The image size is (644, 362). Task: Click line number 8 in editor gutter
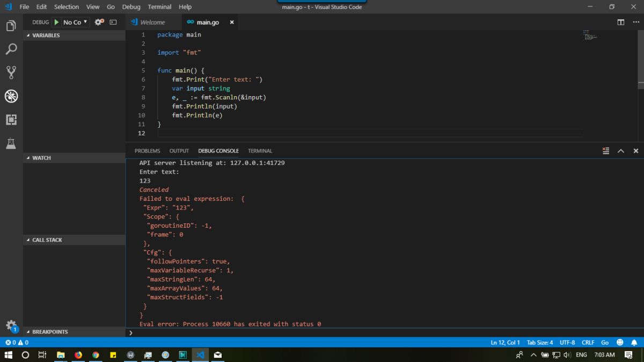coord(143,97)
